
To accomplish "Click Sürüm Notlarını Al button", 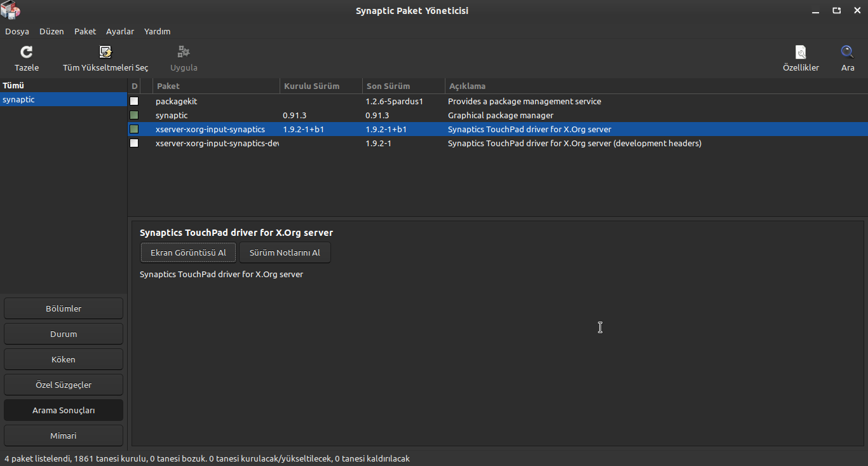I will (x=285, y=252).
